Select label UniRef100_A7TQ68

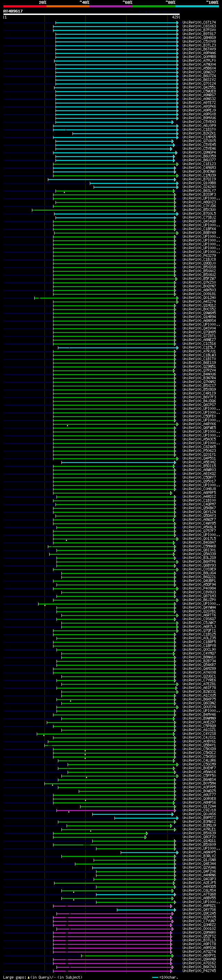click(x=199, y=894)
